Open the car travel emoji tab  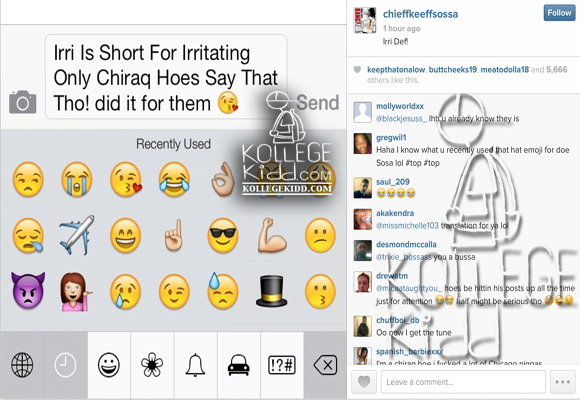pos(239,365)
